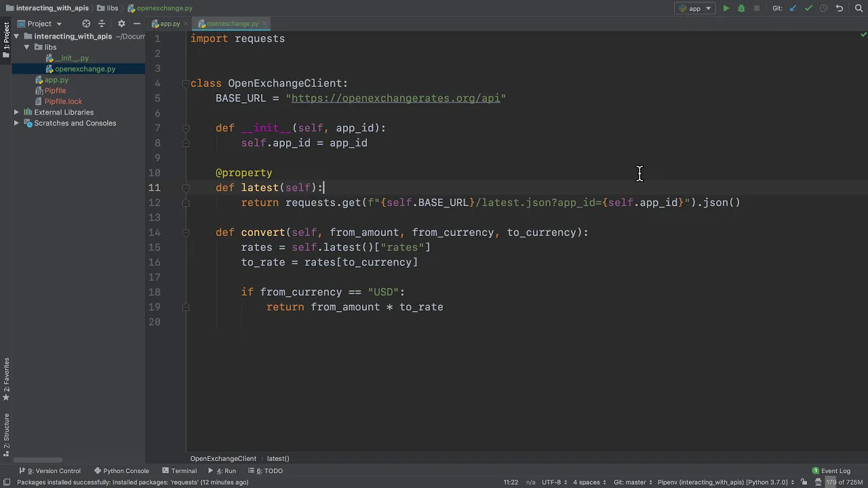The image size is (868, 488).
Task: Hide the Project panel with the minus icon
Action: coord(136,24)
